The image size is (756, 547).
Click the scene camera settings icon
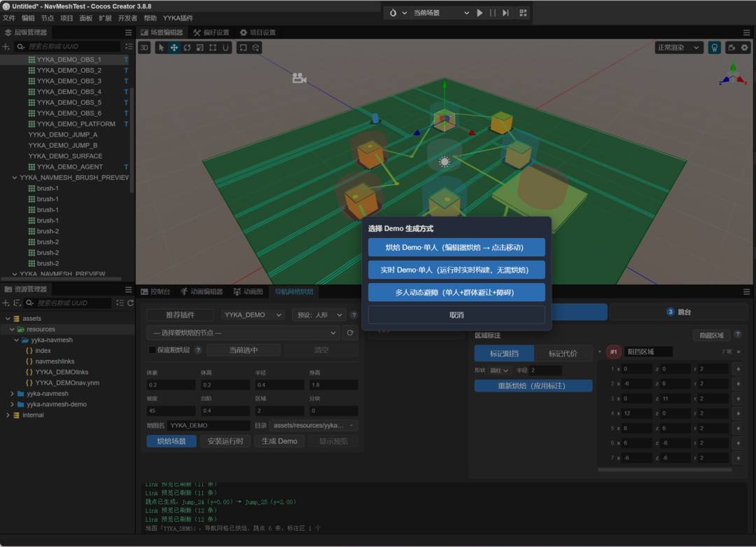click(732, 47)
